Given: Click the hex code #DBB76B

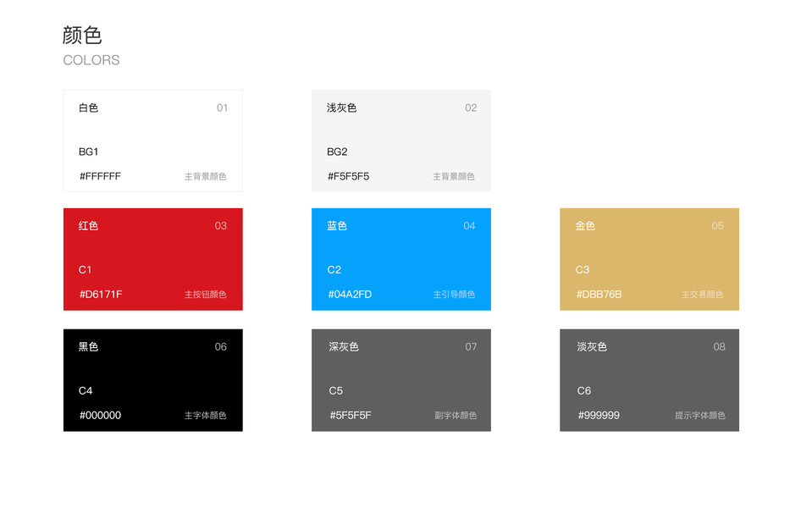Looking at the screenshot, I should point(599,295).
